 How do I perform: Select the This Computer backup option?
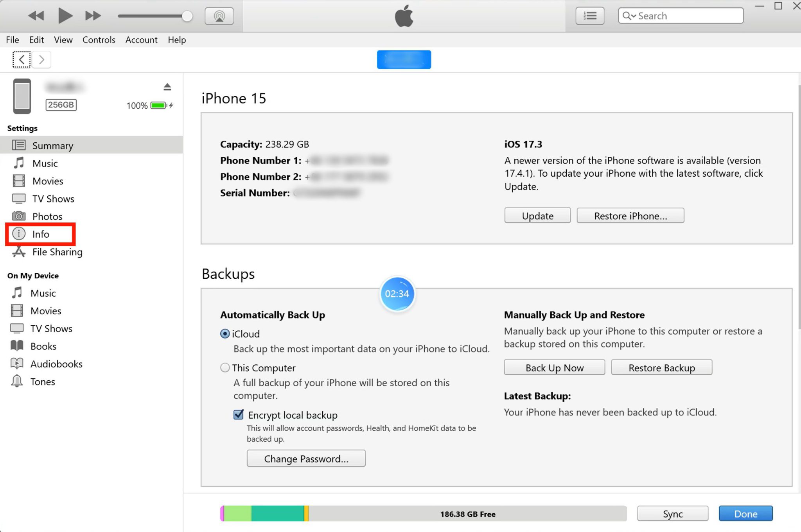(225, 368)
